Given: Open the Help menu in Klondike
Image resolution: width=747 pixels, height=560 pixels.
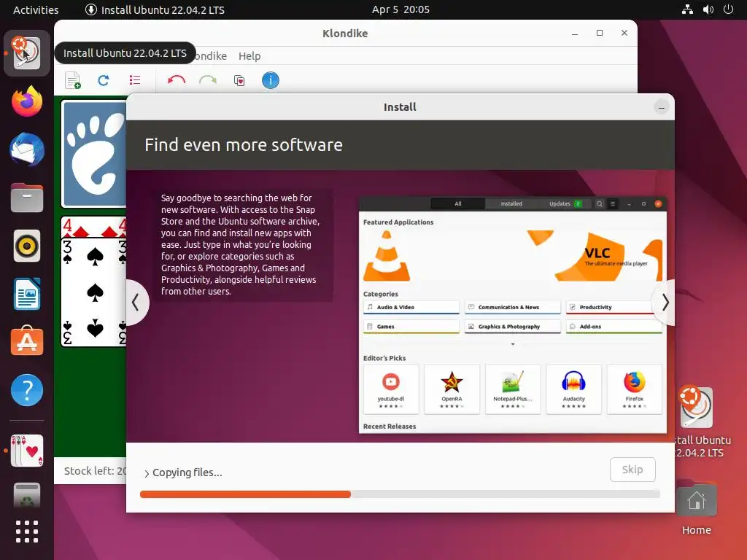Looking at the screenshot, I should coord(249,56).
